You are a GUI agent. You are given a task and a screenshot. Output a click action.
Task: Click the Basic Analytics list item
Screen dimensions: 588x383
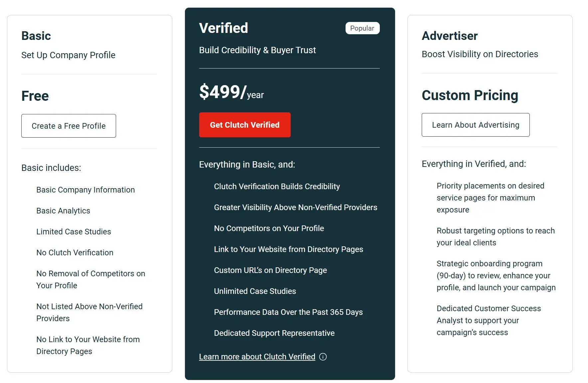pyautogui.click(x=63, y=210)
